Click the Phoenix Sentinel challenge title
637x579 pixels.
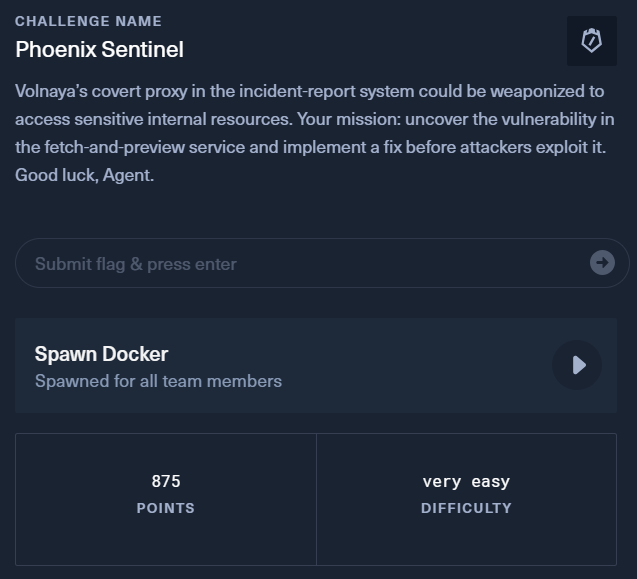coord(99,49)
